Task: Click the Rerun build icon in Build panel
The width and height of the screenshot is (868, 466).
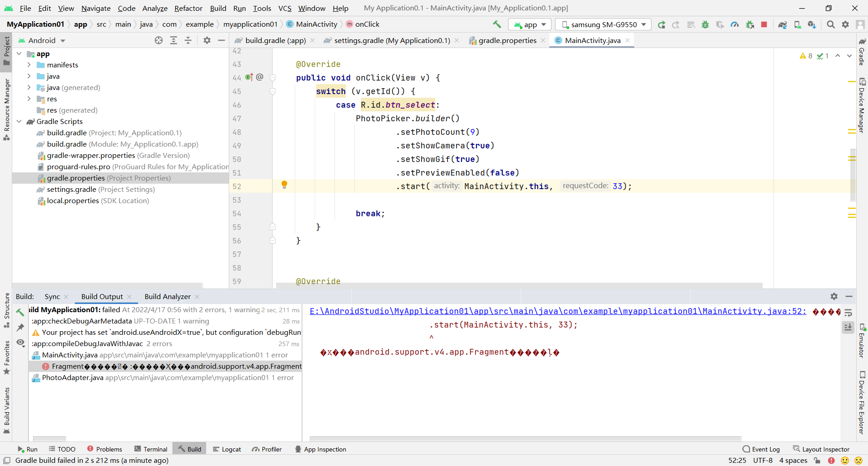Action: (x=20, y=312)
